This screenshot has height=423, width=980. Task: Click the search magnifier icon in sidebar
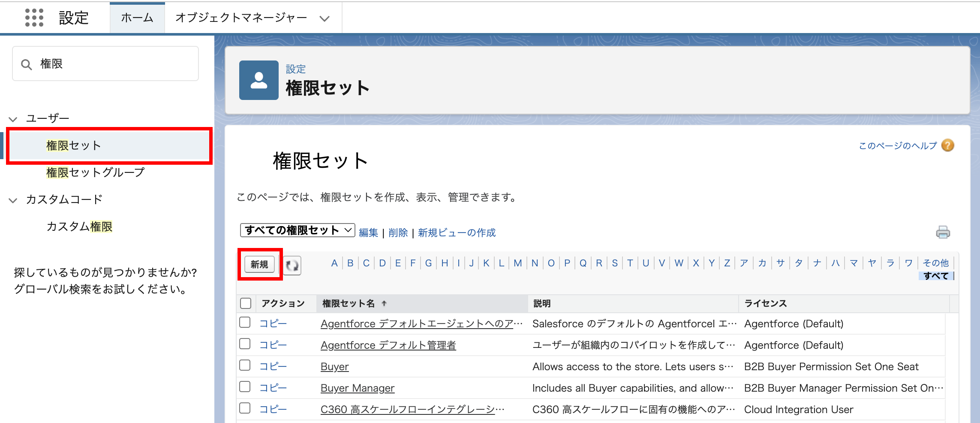27,64
